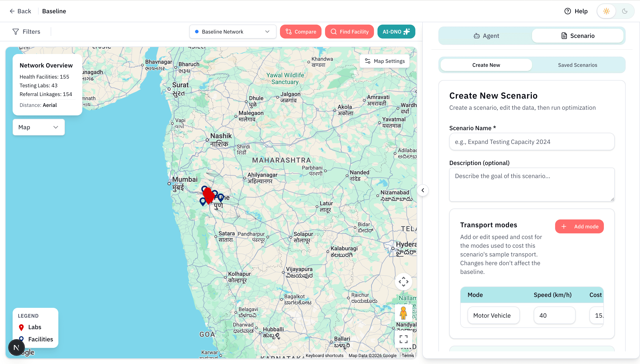Switch to the Scenario tab
The image size is (640, 364).
point(578,36)
